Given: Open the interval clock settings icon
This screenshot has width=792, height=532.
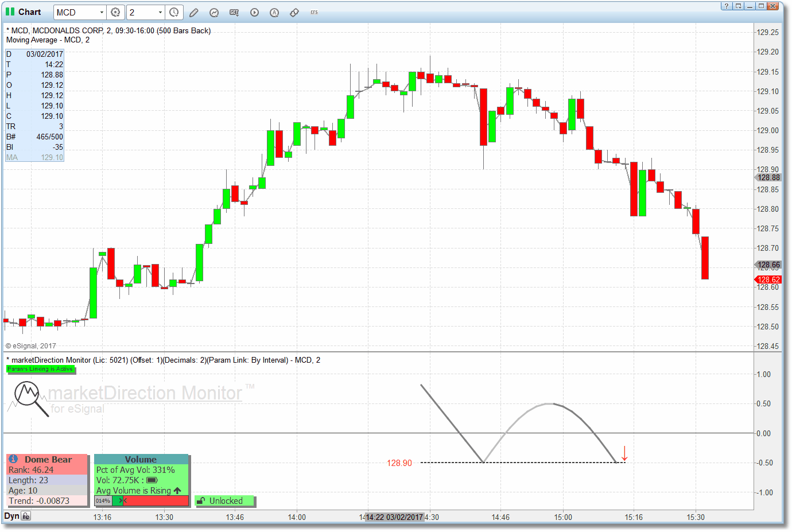Looking at the screenshot, I should 174,12.
